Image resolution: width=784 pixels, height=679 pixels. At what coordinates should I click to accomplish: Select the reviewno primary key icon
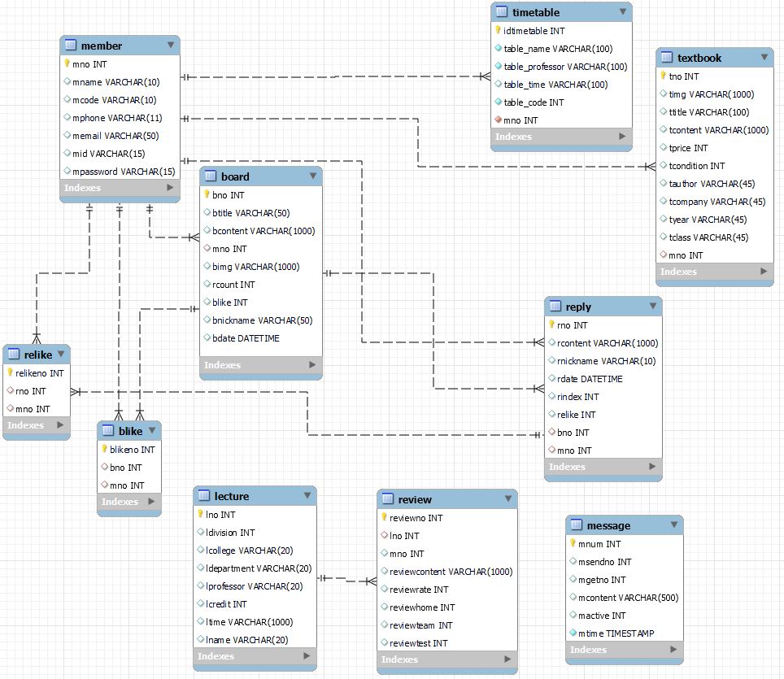pos(384,517)
